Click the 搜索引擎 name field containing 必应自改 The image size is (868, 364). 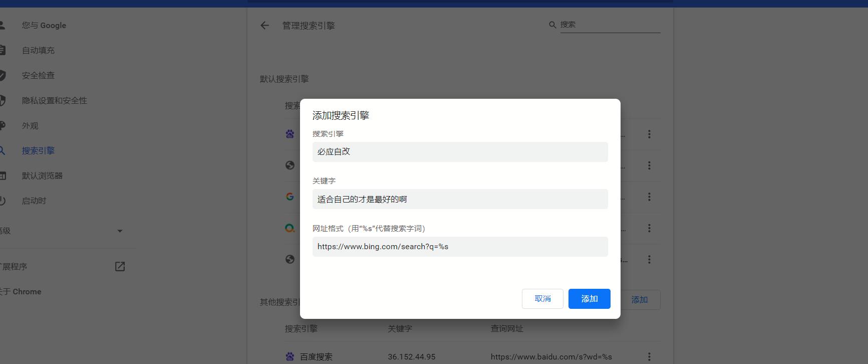pos(460,152)
